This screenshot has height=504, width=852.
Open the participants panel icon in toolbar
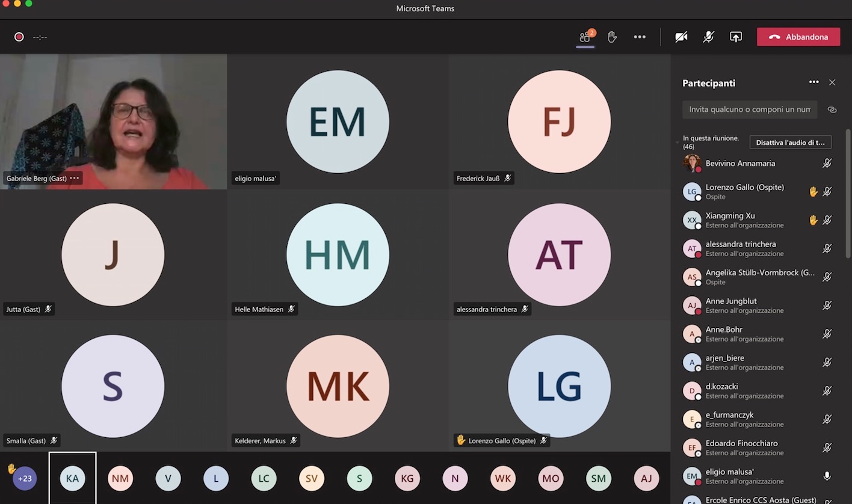tap(585, 37)
